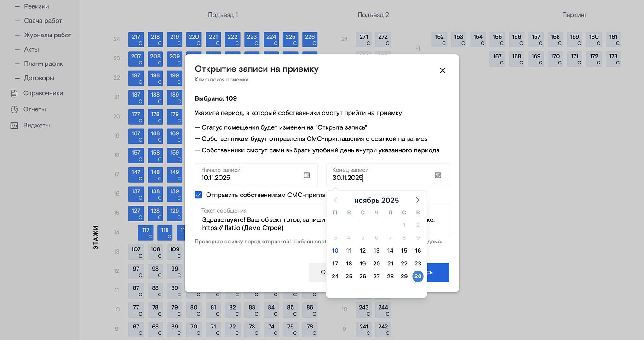Click the Отчеты pie chart icon
The width and height of the screenshot is (644, 340).
click(14, 109)
